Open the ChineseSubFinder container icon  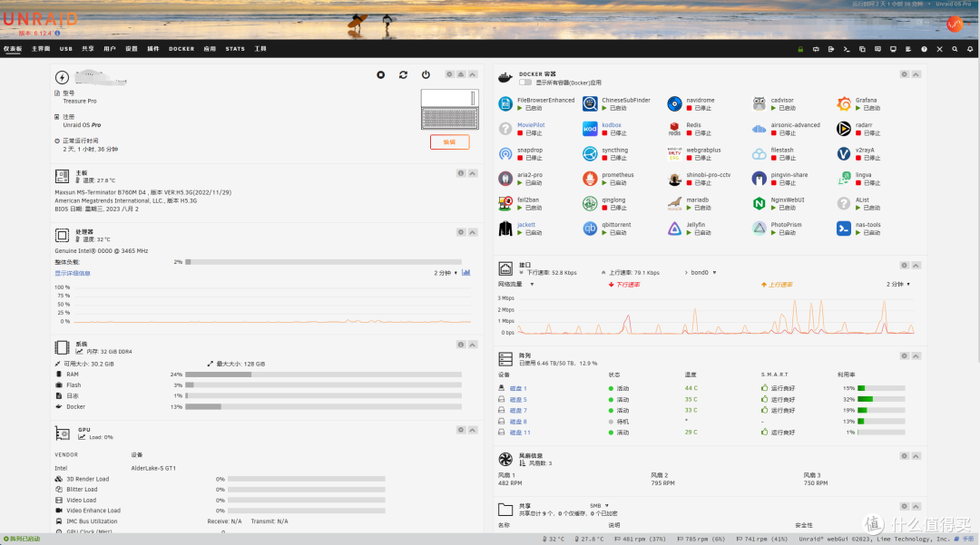coord(590,103)
